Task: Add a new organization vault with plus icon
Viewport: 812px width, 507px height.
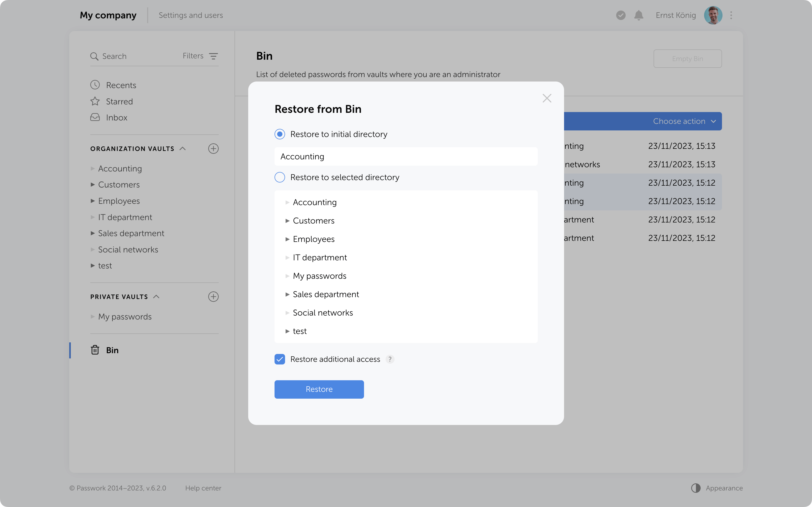Action: click(x=213, y=149)
